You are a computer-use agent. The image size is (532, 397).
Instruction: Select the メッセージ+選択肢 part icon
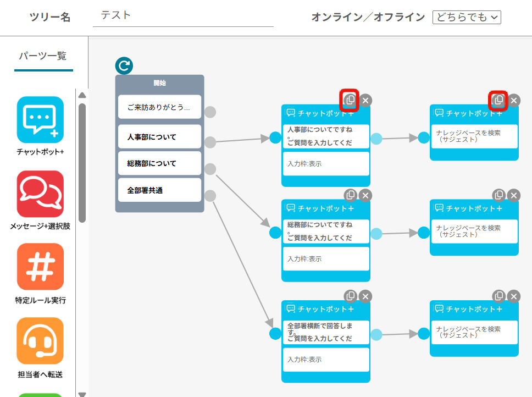pyautogui.click(x=40, y=194)
